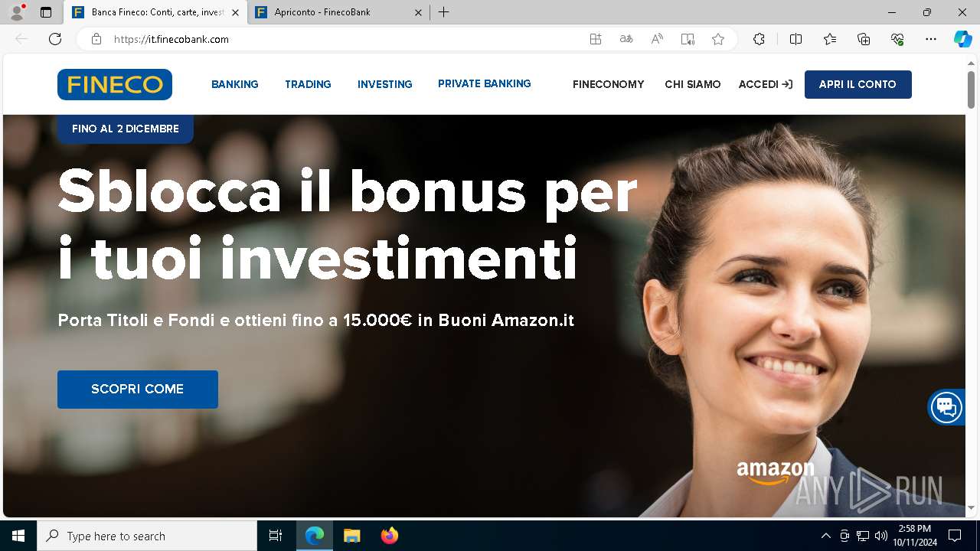The height and width of the screenshot is (551, 980).
Task: Click the Fineco logo
Action: coord(115,84)
